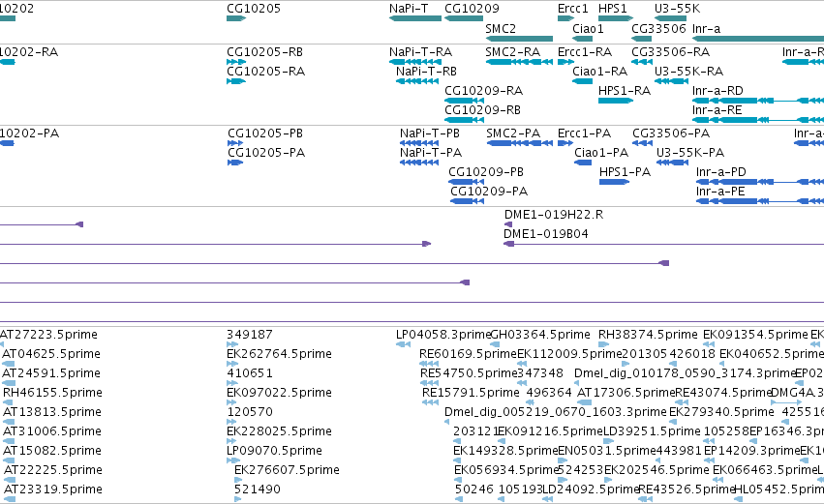Open EST EK056934.5prime

coord(459,480)
